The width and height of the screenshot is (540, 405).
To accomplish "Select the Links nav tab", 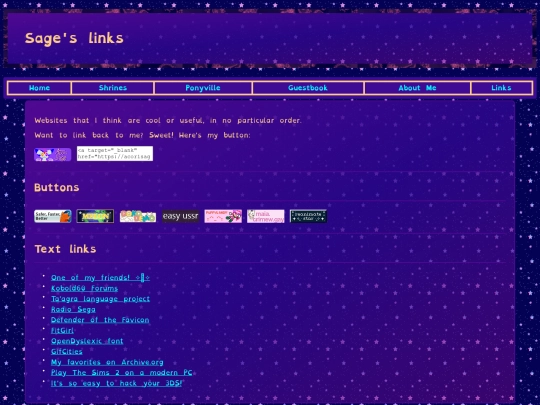I will (501, 88).
